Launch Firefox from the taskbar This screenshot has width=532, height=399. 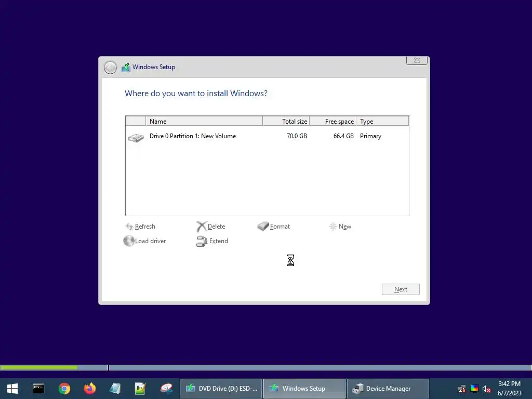pyautogui.click(x=89, y=389)
